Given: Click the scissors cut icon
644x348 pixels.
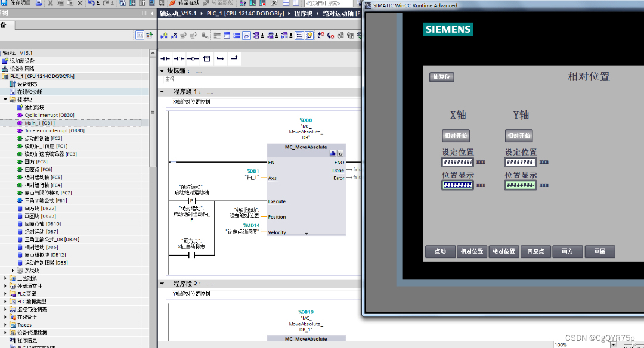Looking at the screenshot, I should tap(51, 3).
